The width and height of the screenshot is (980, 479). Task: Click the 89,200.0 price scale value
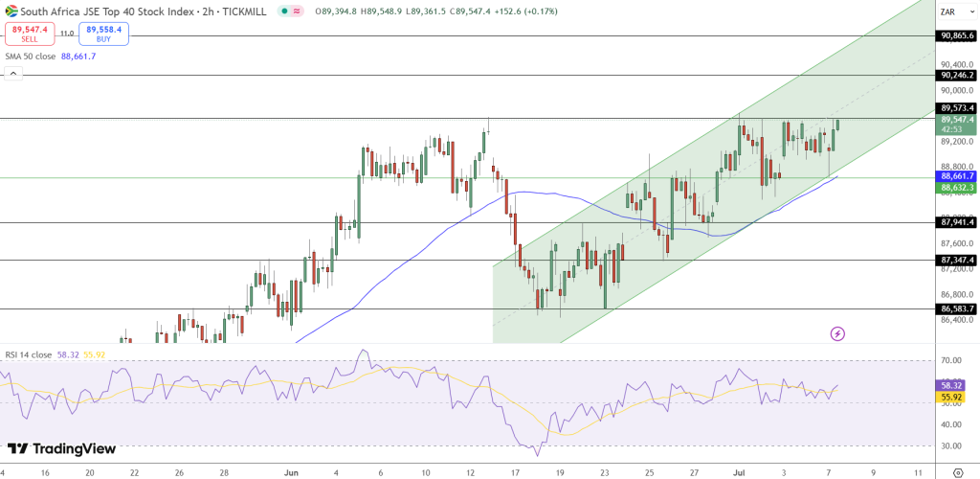(957, 142)
